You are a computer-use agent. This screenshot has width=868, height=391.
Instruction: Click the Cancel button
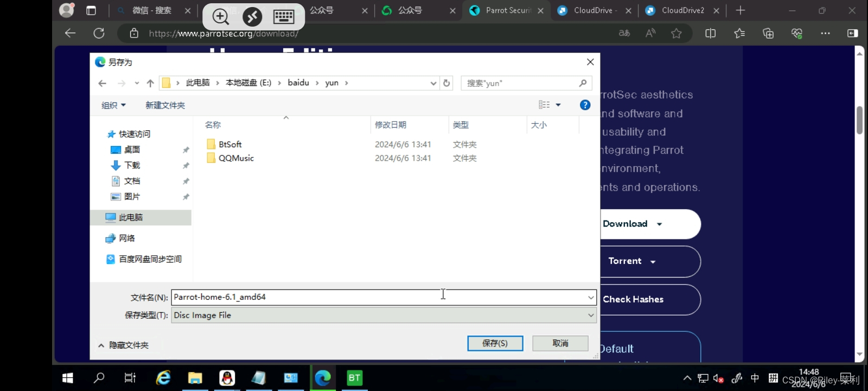pyautogui.click(x=560, y=343)
